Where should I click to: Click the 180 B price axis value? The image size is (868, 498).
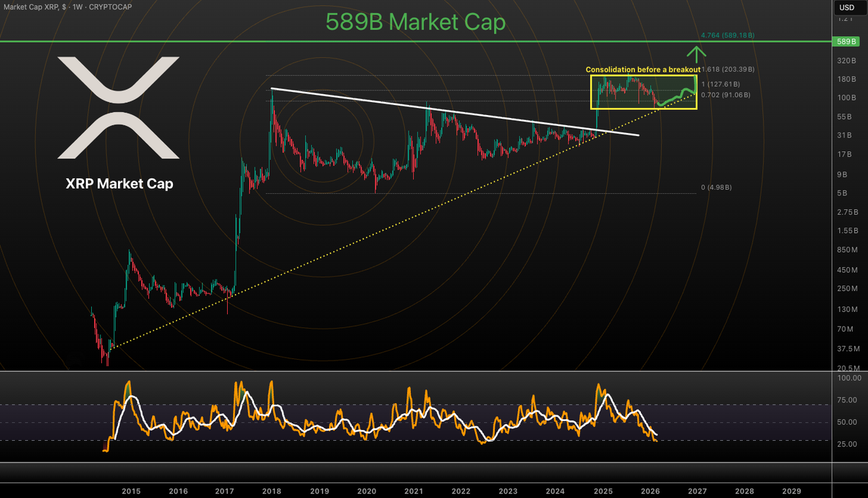tap(847, 80)
